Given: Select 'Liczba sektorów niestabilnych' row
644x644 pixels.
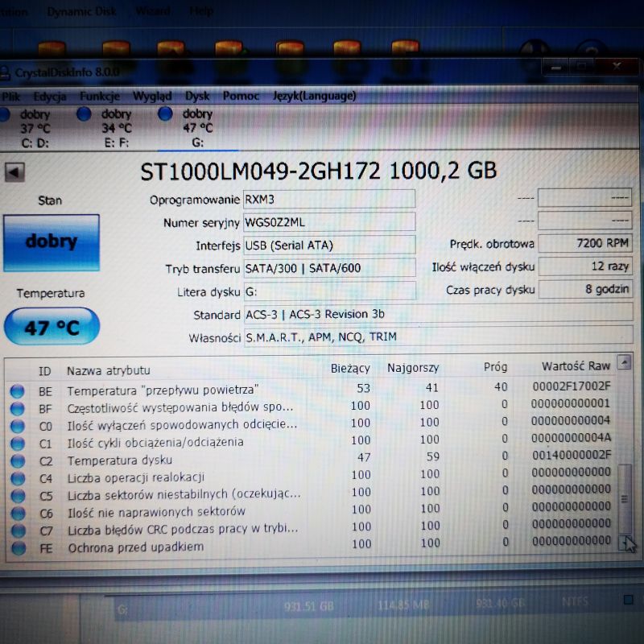Looking at the screenshot, I should tap(311, 493).
